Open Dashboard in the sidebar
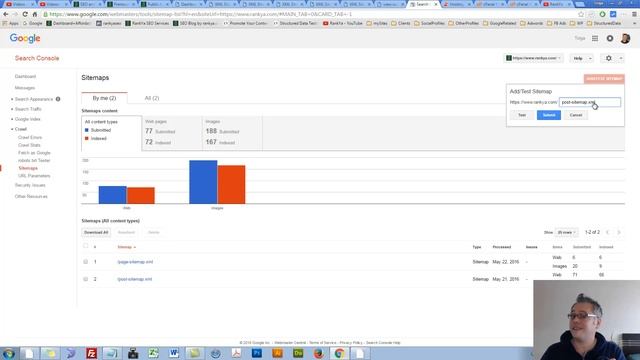640x360 pixels. click(25, 76)
